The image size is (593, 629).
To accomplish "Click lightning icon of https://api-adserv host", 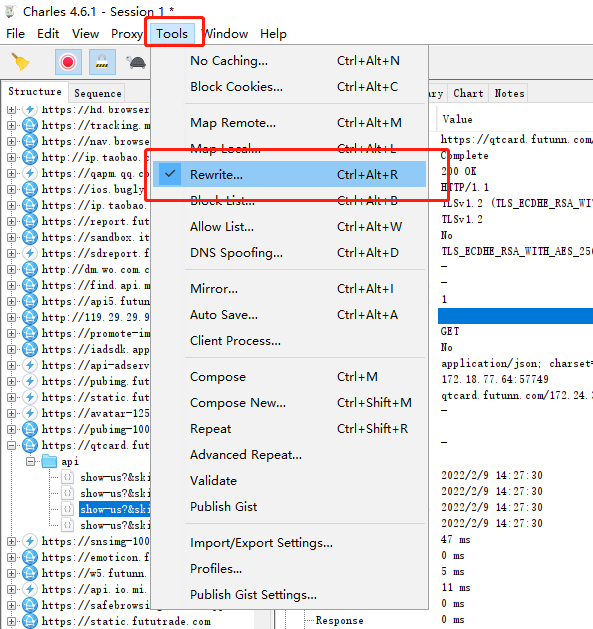I will [x=30, y=365].
